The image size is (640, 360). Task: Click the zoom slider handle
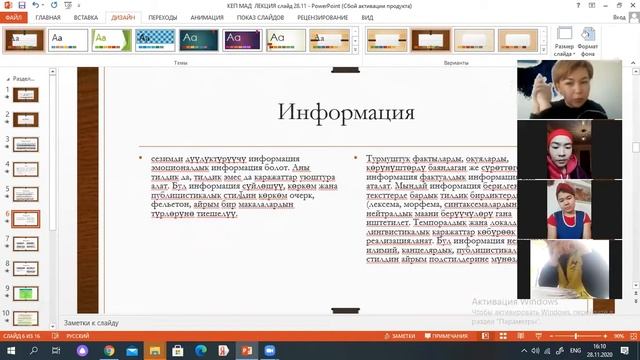[x=576, y=336]
